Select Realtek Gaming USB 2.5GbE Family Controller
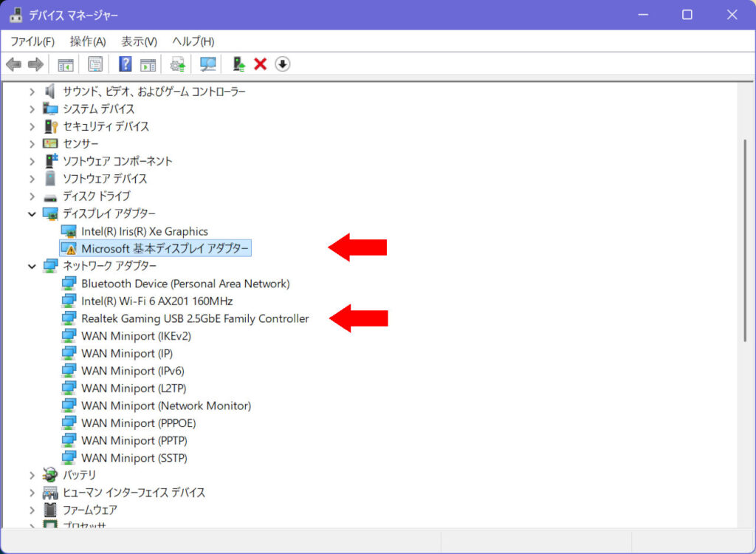 click(x=195, y=318)
